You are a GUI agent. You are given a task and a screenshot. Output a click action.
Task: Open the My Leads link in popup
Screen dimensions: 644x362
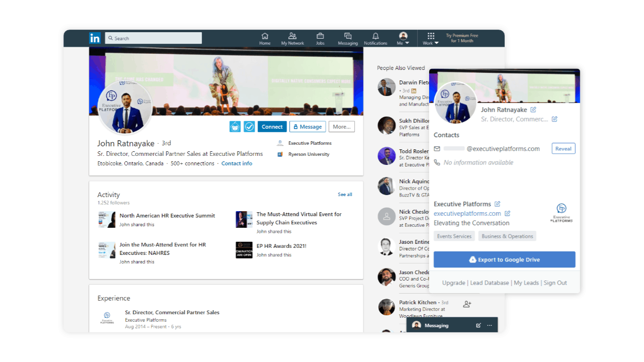pos(526,283)
